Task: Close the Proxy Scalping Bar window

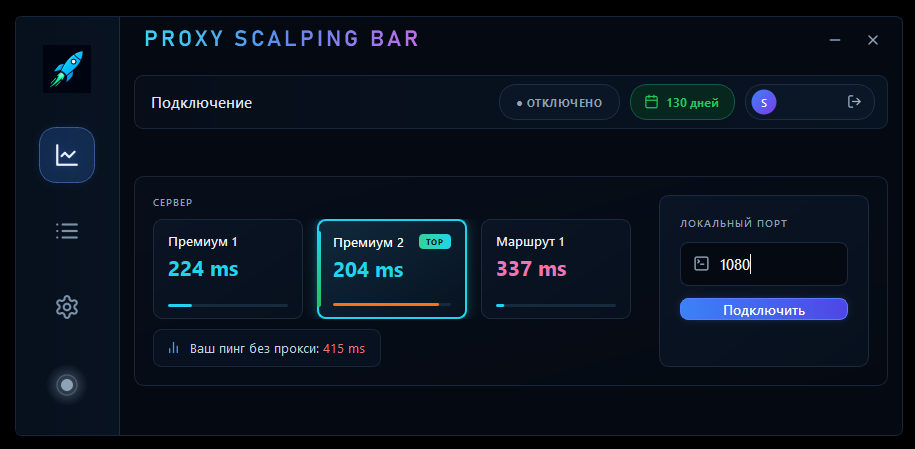Action: (873, 40)
